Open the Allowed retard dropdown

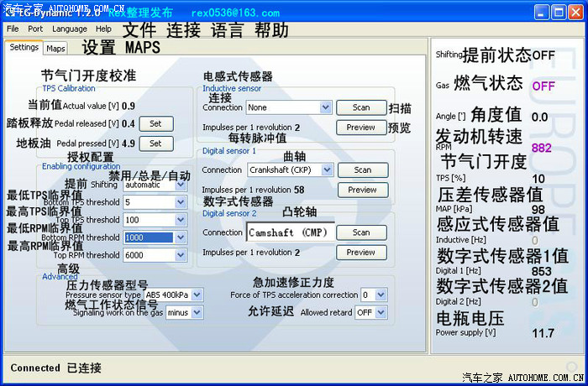coord(382,312)
